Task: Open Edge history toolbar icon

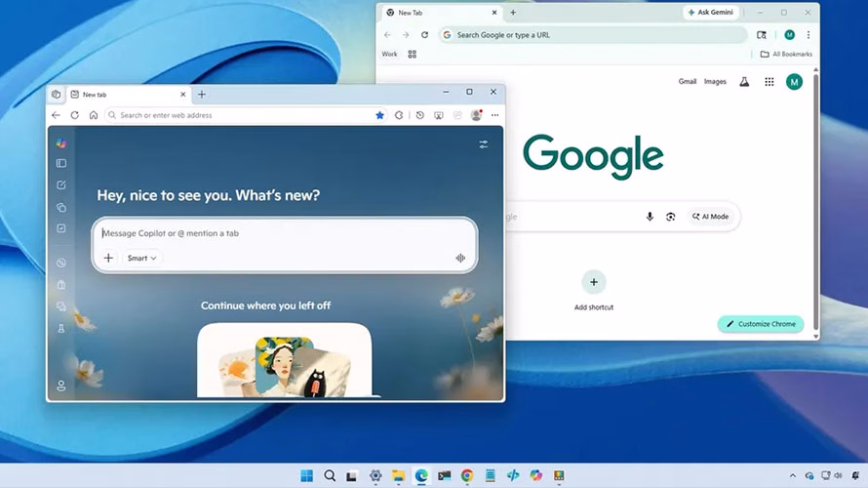Action: pyautogui.click(x=420, y=115)
